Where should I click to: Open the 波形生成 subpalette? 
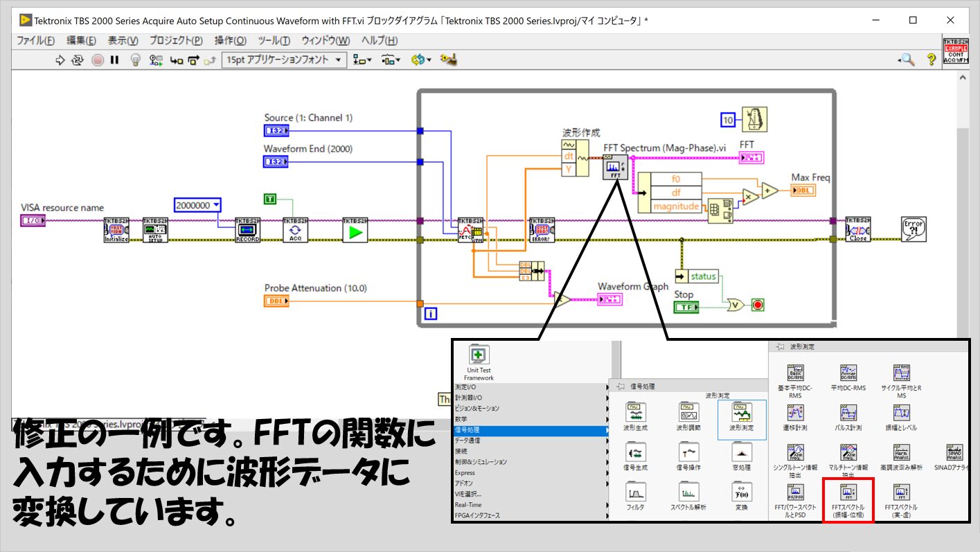[635, 418]
